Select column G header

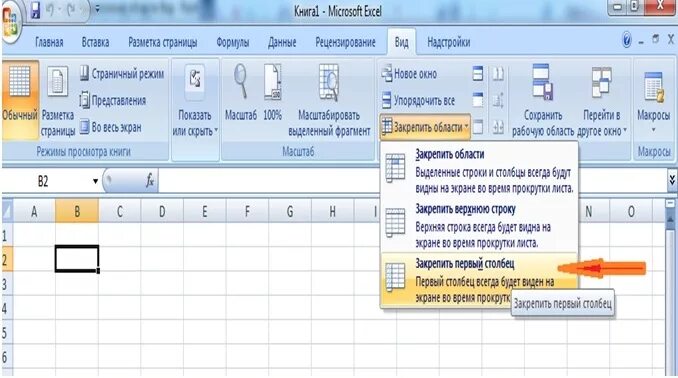click(290, 211)
